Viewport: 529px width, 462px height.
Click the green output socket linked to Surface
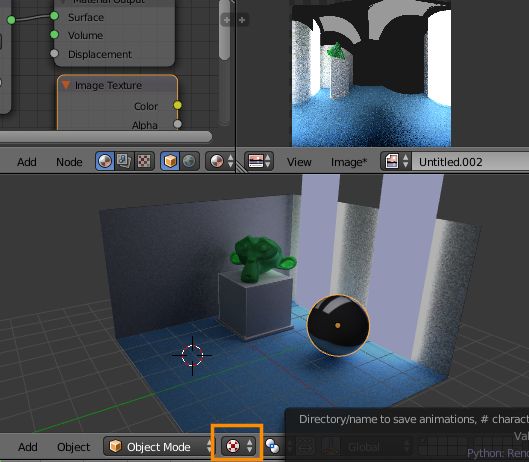pyautogui.click(x=11, y=20)
